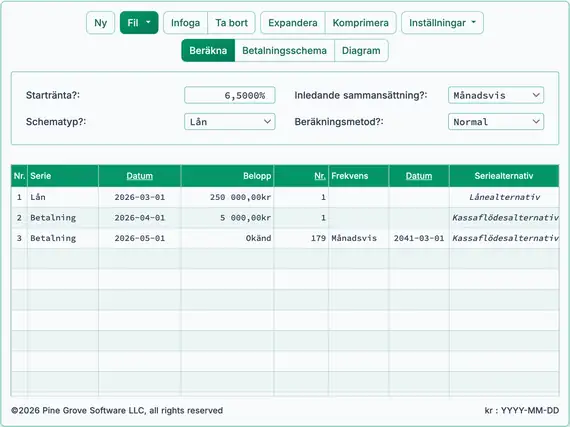570x427 pixels.
Task: Click the 179 payments count cell
Action: pos(301,238)
